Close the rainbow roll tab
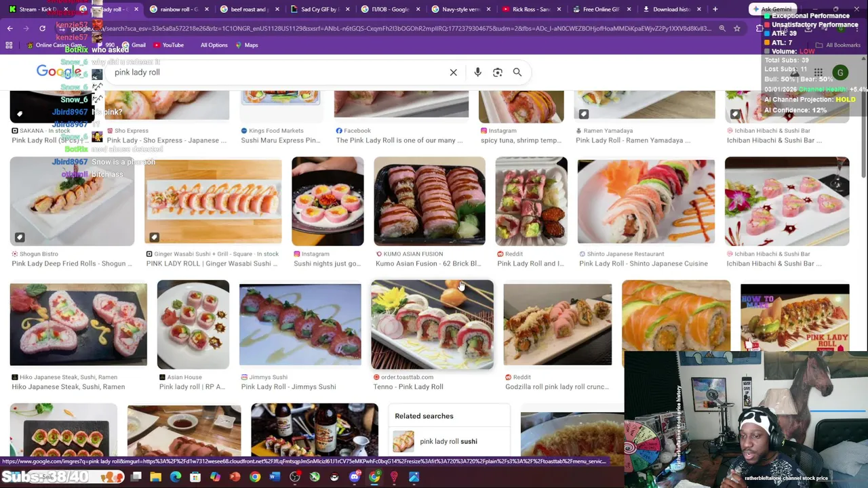The image size is (868, 488). click(x=207, y=9)
